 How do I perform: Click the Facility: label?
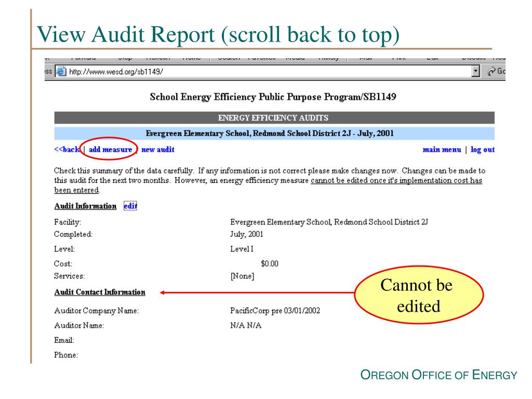click(68, 222)
